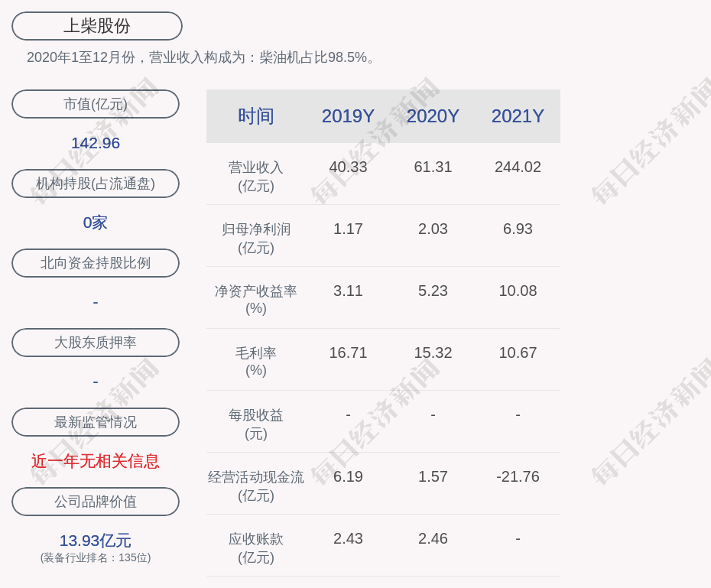Screen dimensions: 711x588
Task: Select revenue value 61.31
Action: click(x=433, y=167)
